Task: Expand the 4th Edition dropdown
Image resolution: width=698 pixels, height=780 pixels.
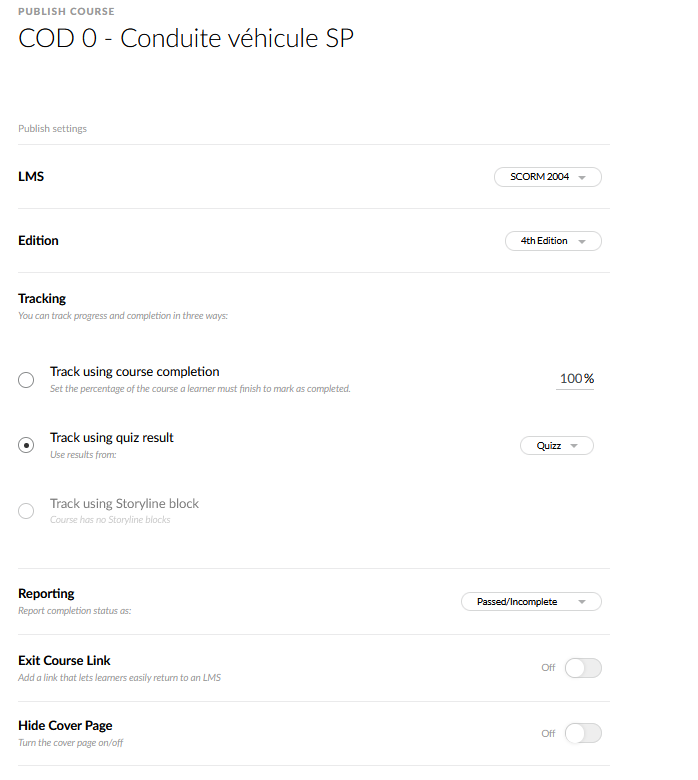Action: [553, 241]
